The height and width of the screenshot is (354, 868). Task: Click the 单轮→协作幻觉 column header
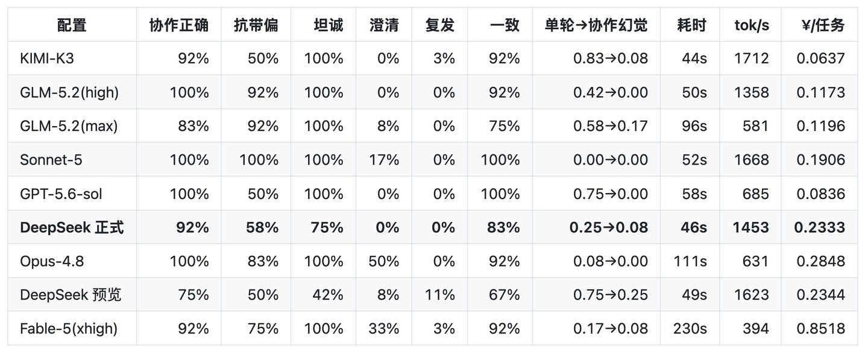click(x=596, y=25)
